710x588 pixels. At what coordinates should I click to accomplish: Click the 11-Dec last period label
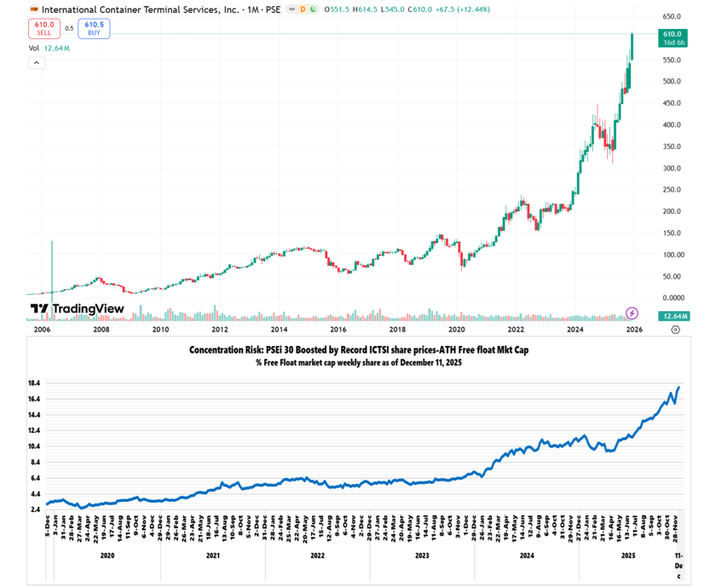coord(678,566)
